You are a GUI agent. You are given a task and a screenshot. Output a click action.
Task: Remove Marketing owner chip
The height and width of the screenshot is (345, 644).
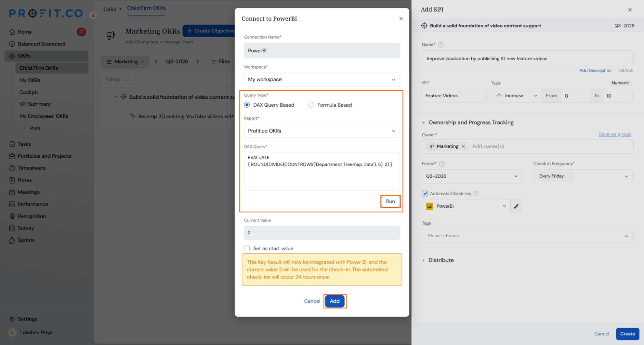click(x=463, y=146)
